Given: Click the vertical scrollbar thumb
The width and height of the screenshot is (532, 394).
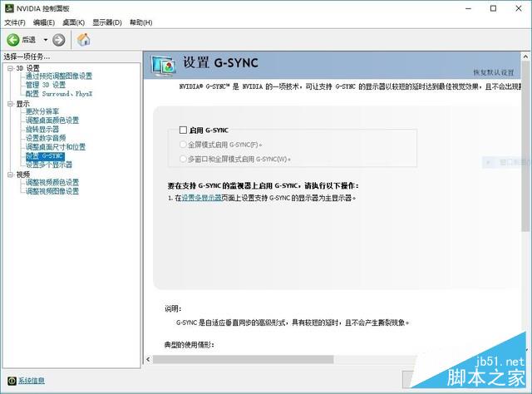Looking at the screenshot, I should coord(525,146).
